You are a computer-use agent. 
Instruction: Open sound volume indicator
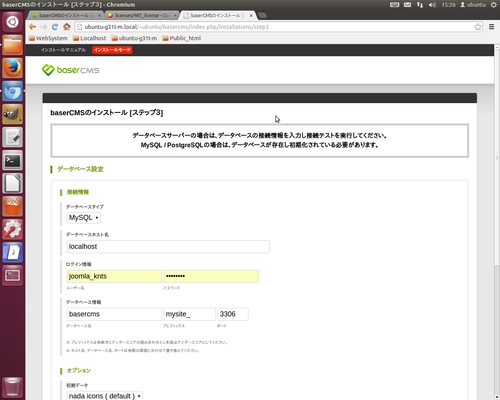pyautogui.click(x=432, y=5)
